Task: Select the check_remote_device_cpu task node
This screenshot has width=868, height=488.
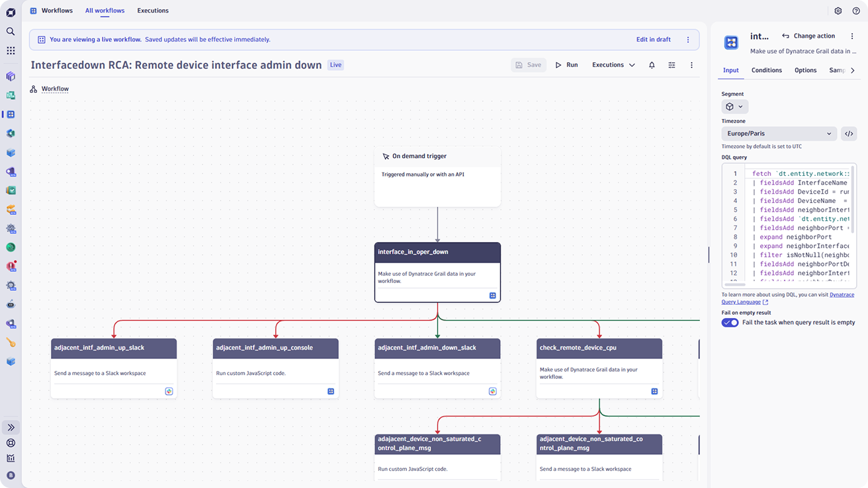Action: 599,368
